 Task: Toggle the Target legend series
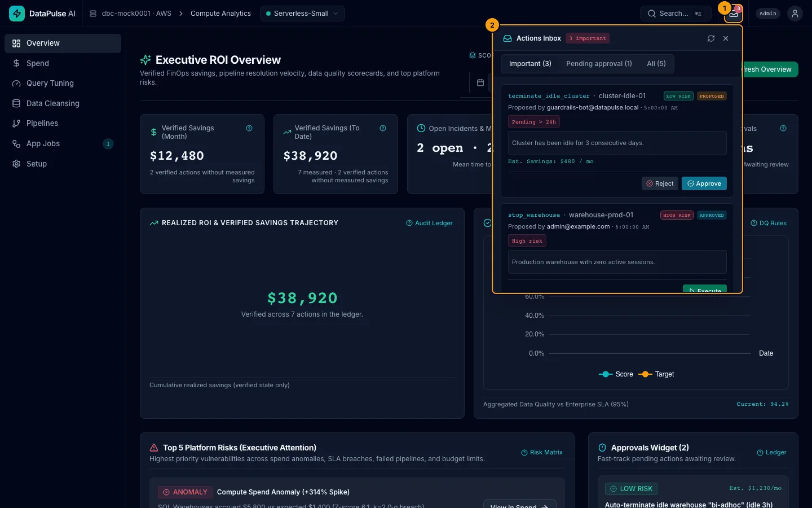[x=656, y=374]
